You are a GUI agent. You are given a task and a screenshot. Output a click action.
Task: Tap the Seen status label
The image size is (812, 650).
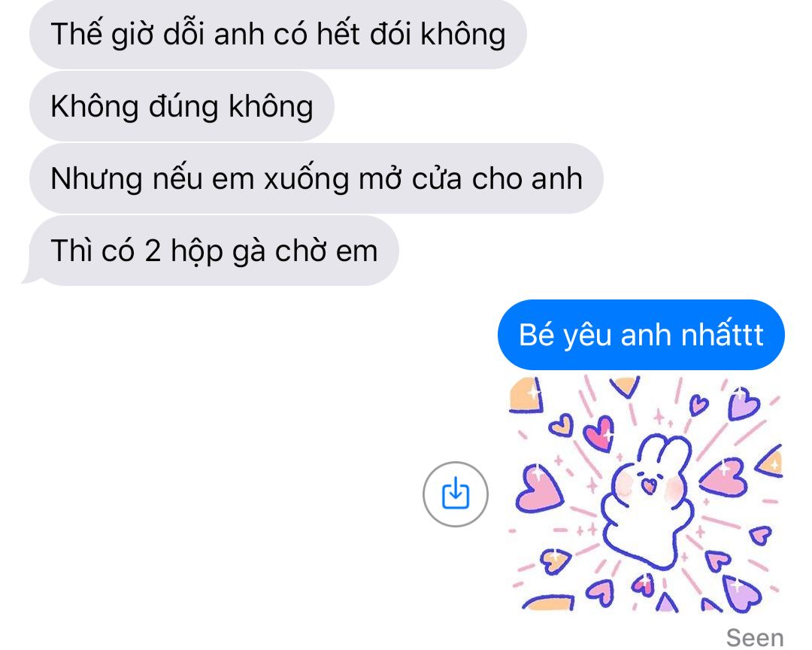pyautogui.click(x=755, y=637)
